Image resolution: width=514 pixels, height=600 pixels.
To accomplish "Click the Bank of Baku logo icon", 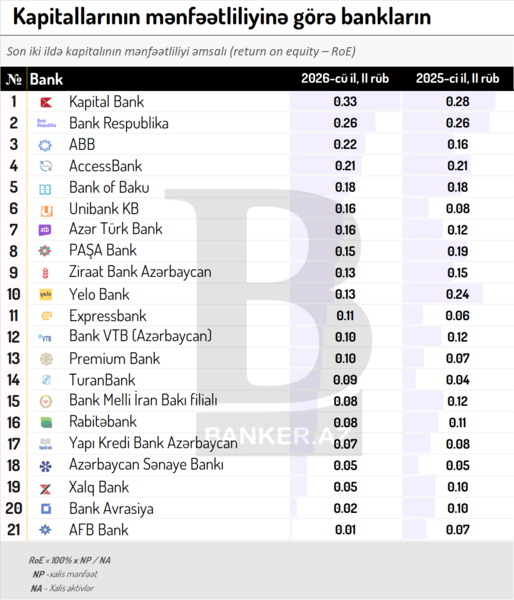I will (45, 189).
